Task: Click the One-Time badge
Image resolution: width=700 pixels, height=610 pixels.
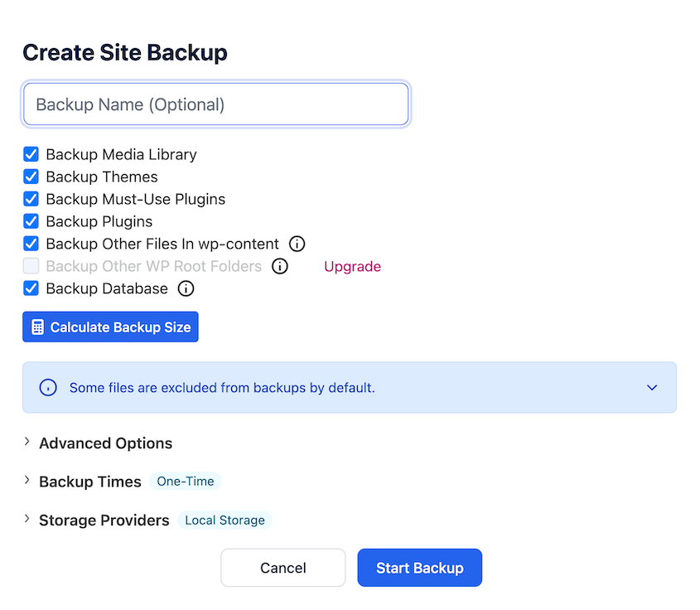Action: [x=186, y=482]
